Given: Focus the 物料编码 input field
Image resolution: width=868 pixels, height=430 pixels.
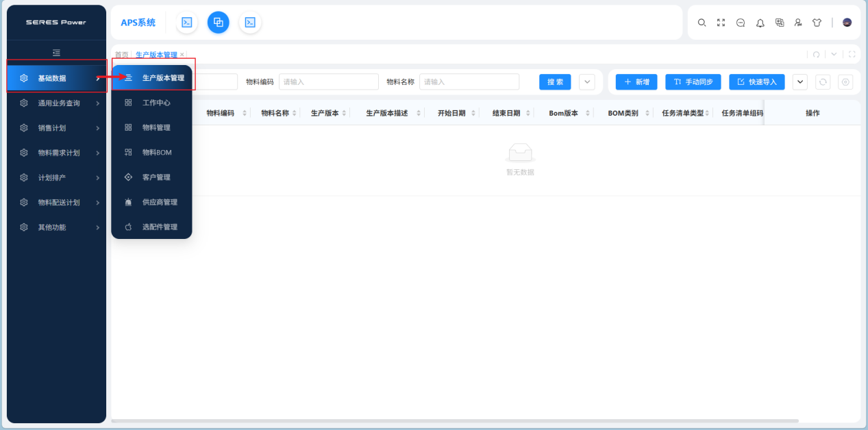Looking at the screenshot, I should pyautogui.click(x=329, y=82).
